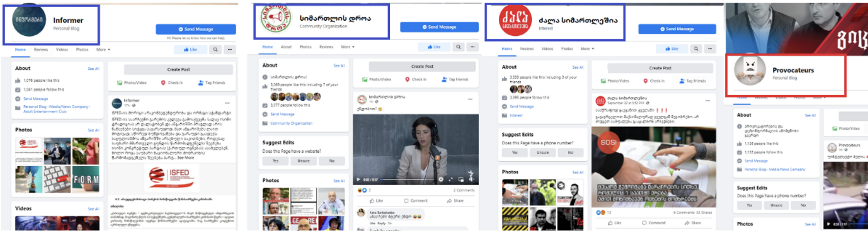Screen dimensions: 868x233
Task: Open the ISFED photo thumbnail in Informer Photos
Action: click(29, 151)
